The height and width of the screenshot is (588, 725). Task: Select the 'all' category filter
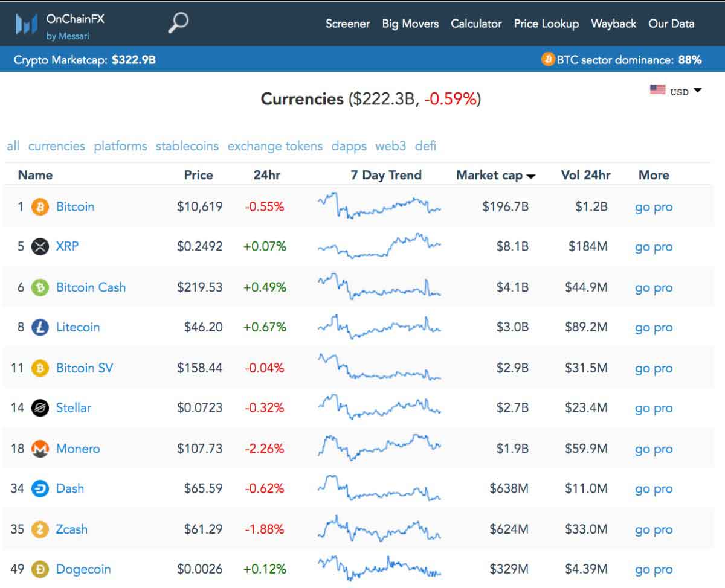[x=13, y=146]
